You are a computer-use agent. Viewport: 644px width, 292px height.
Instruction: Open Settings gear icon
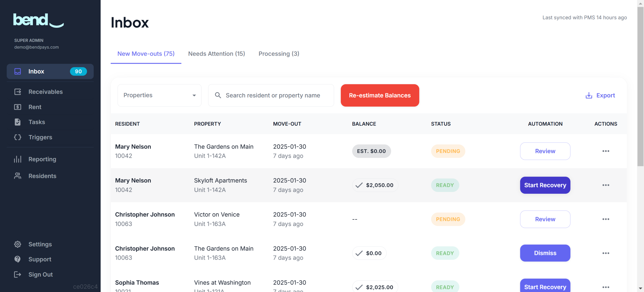pos(18,244)
